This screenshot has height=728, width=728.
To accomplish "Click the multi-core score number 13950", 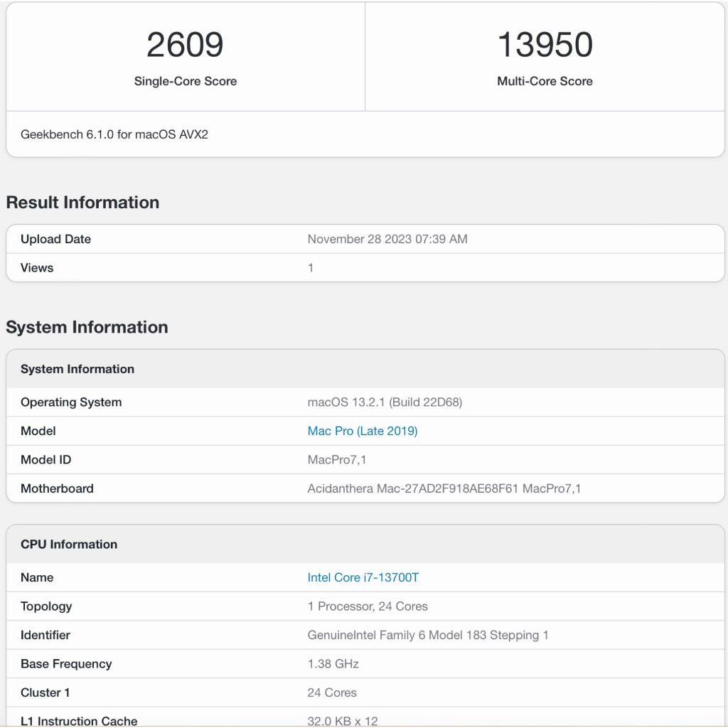I will (x=545, y=45).
